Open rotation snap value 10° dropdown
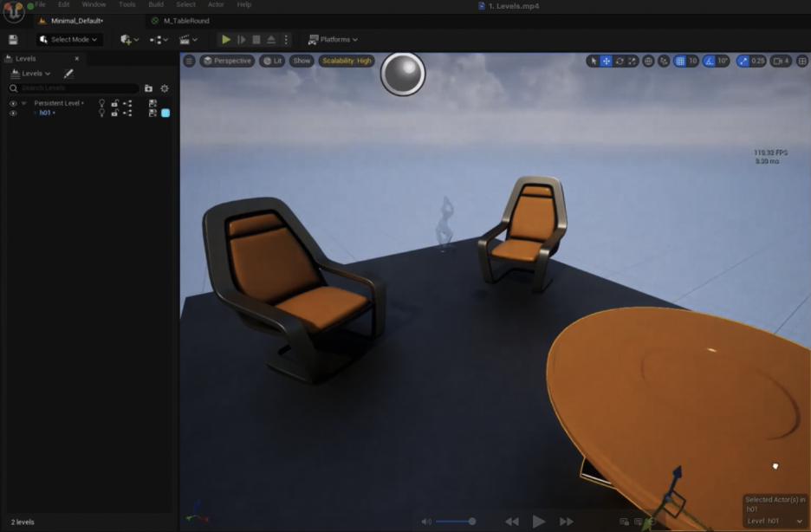811x532 pixels. click(723, 61)
